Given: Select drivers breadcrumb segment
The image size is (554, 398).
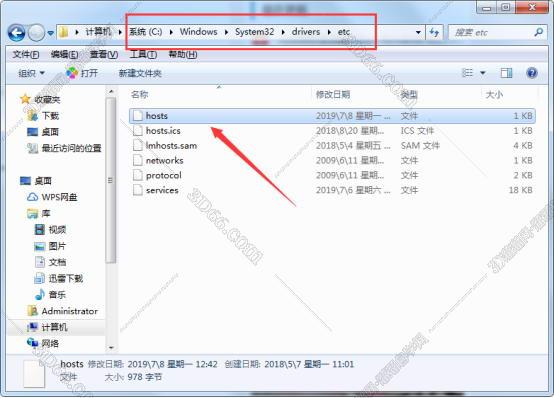Looking at the screenshot, I should 306,32.
